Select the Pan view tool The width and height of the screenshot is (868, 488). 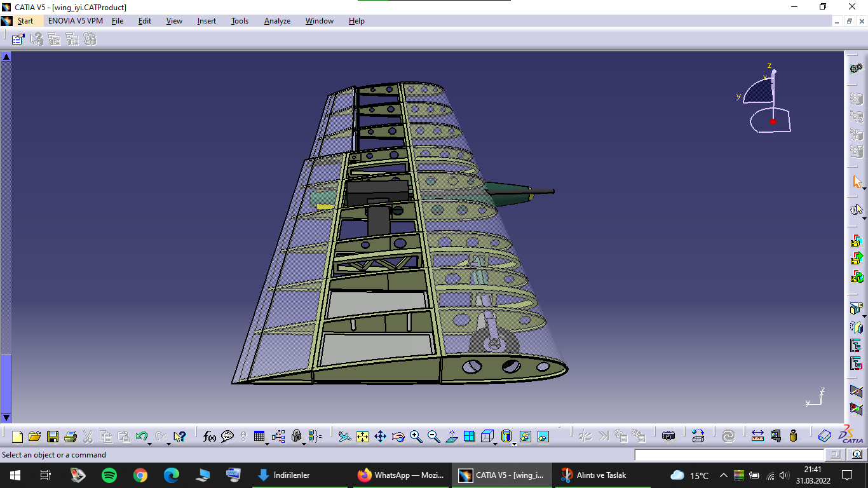pyautogui.click(x=381, y=437)
